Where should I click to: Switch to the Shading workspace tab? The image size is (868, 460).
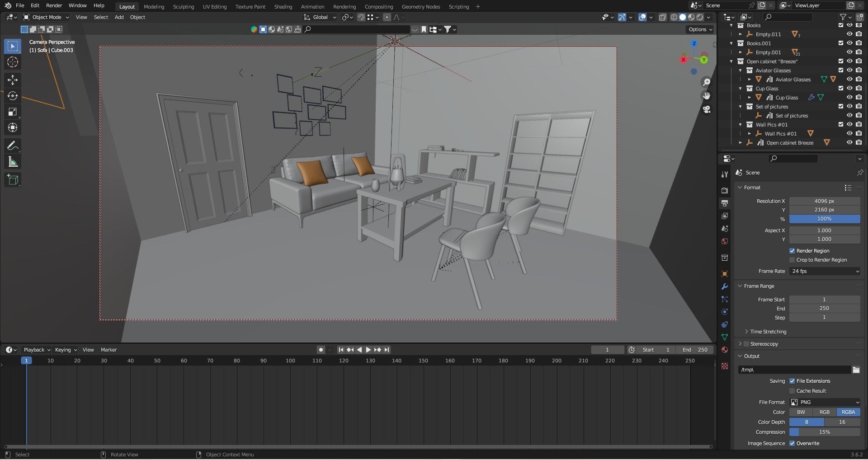[x=283, y=7]
